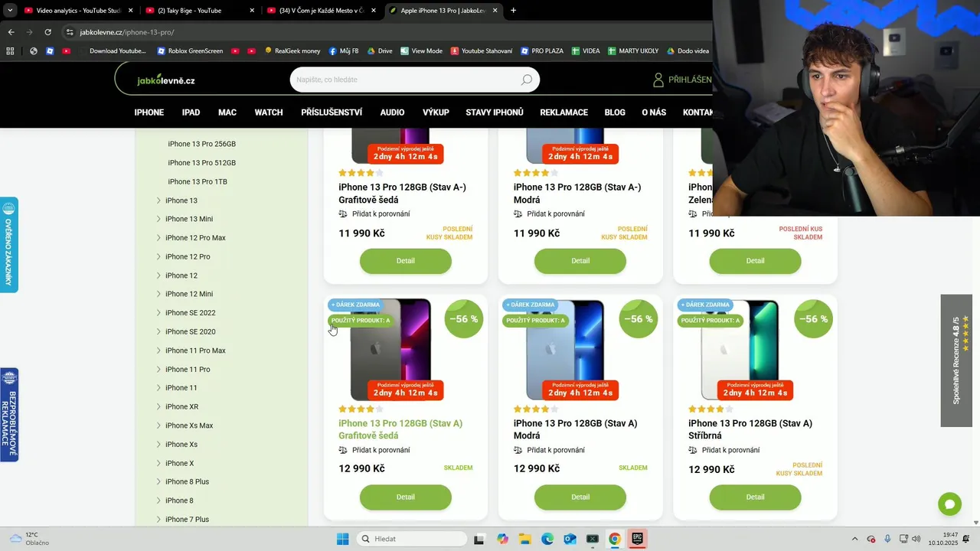Click the compare icon under the Modrá Stav A- phone
The width and height of the screenshot is (980, 551).
(518, 214)
